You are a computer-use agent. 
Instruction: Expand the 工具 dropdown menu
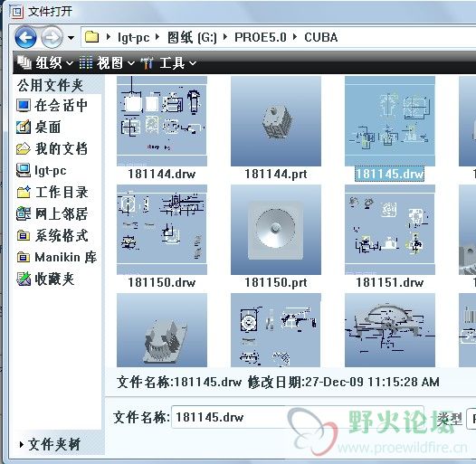click(169, 62)
